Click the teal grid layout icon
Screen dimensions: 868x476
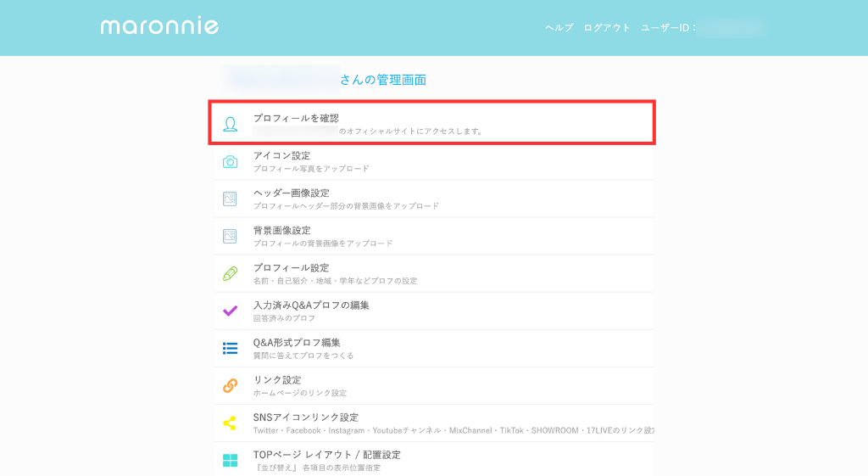(x=231, y=461)
